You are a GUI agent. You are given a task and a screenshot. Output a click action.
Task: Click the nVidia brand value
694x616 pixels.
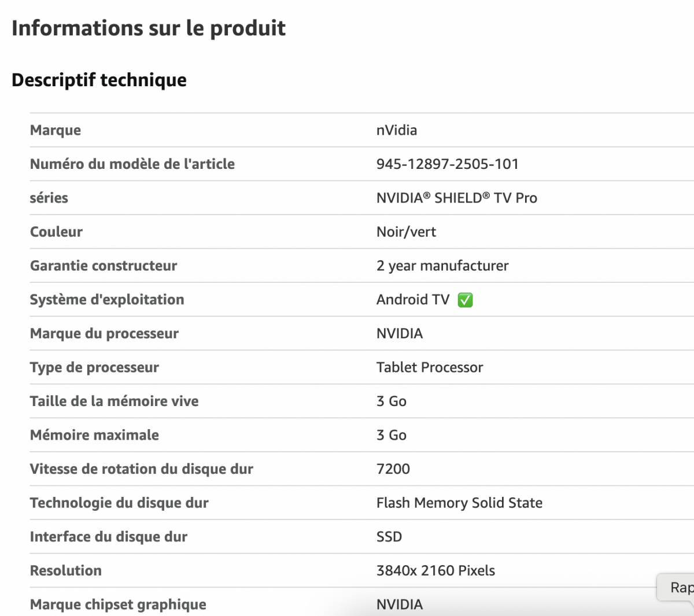(x=396, y=130)
